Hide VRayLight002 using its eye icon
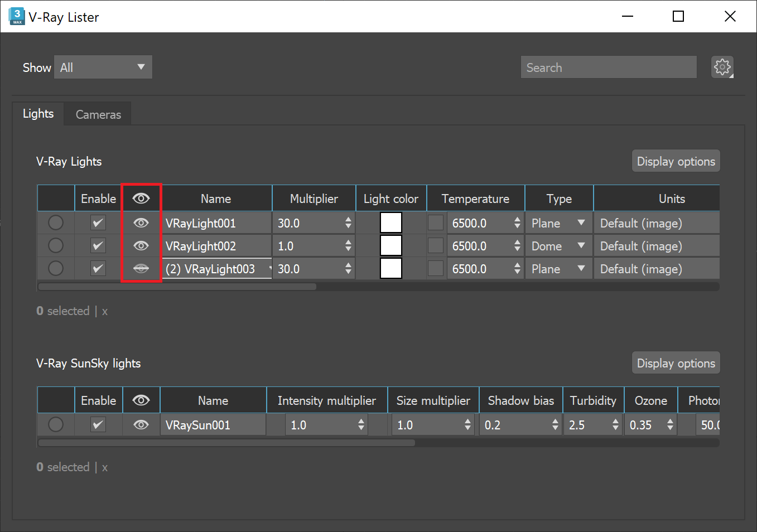 pos(141,245)
